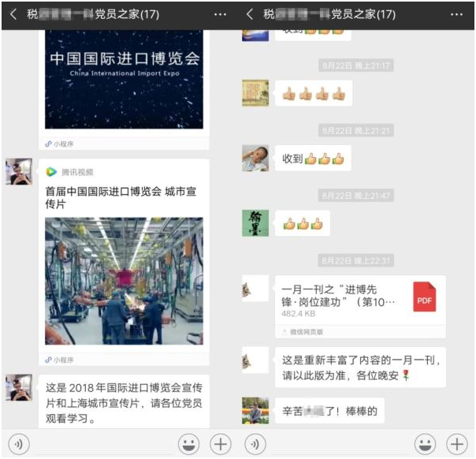The width and height of the screenshot is (476, 459).
Task: Tap the child photo avatar beside 收到 message
Action: [255, 158]
